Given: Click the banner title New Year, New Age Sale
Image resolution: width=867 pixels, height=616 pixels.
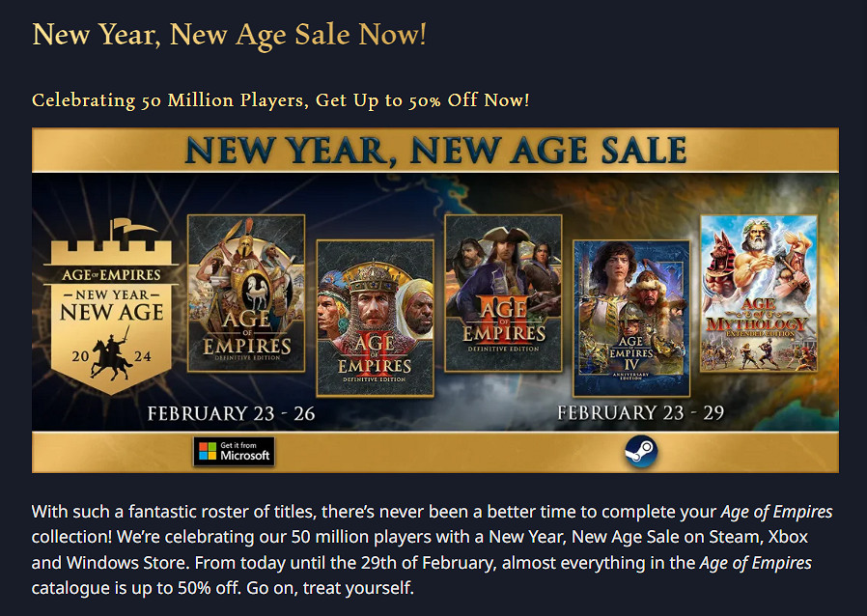Looking at the screenshot, I should pyautogui.click(x=435, y=151).
